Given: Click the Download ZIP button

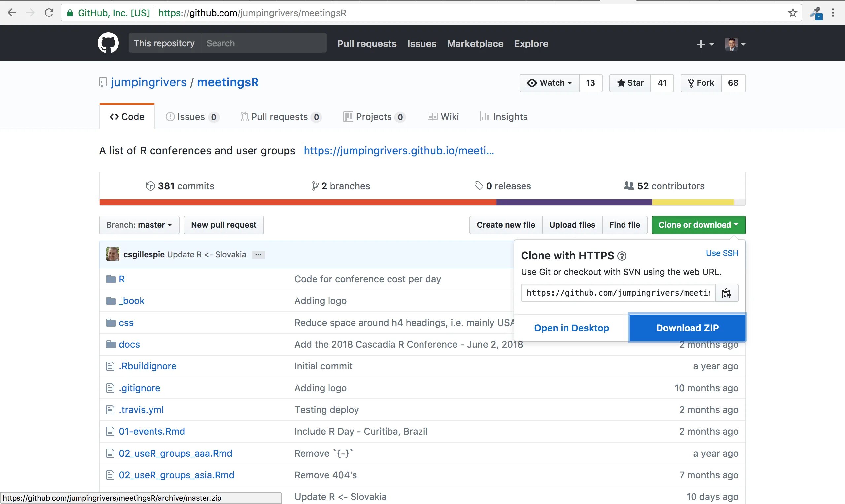Looking at the screenshot, I should coord(687,328).
